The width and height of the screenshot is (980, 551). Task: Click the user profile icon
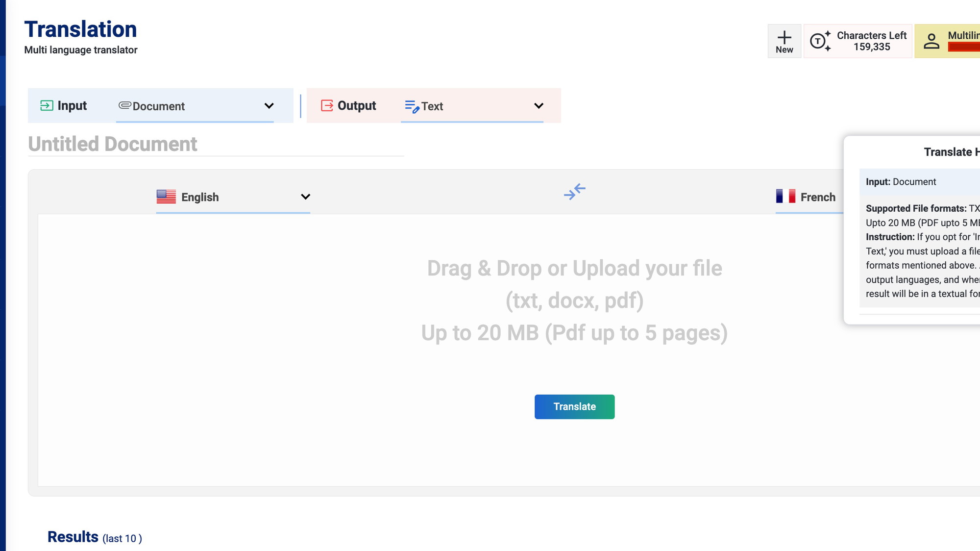pos(931,41)
